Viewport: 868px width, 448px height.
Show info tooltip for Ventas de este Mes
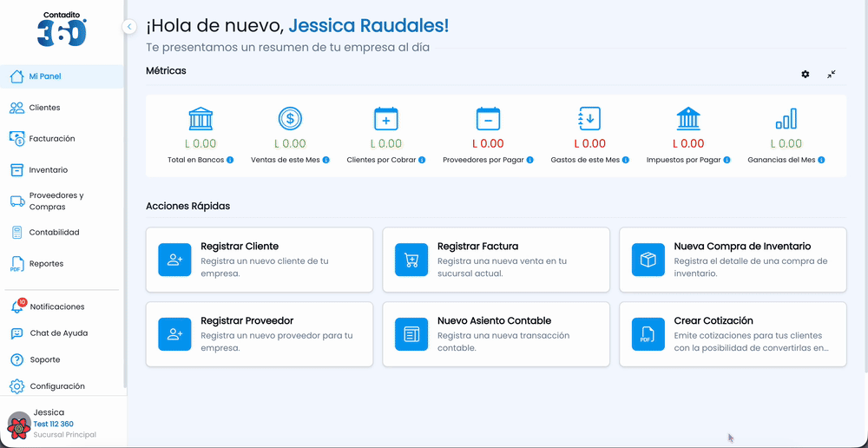tap(326, 160)
